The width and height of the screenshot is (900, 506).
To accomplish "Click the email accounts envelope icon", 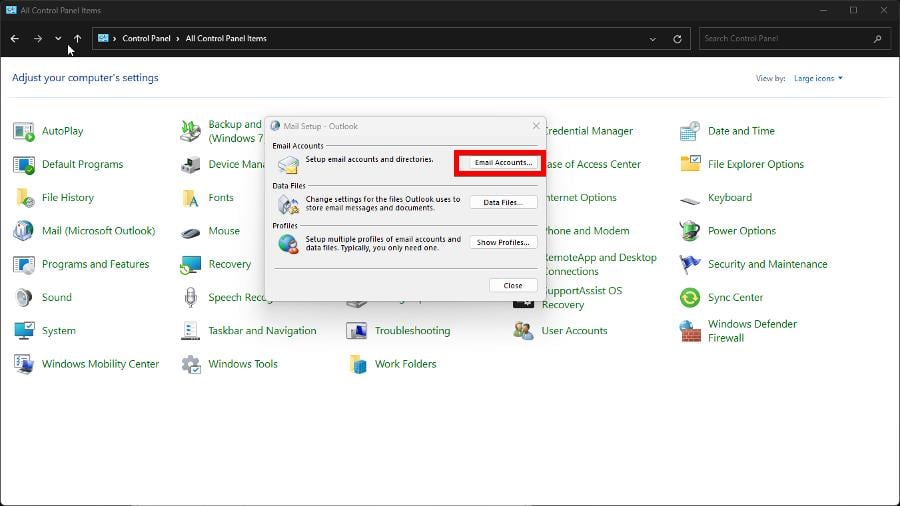I will pyautogui.click(x=288, y=165).
